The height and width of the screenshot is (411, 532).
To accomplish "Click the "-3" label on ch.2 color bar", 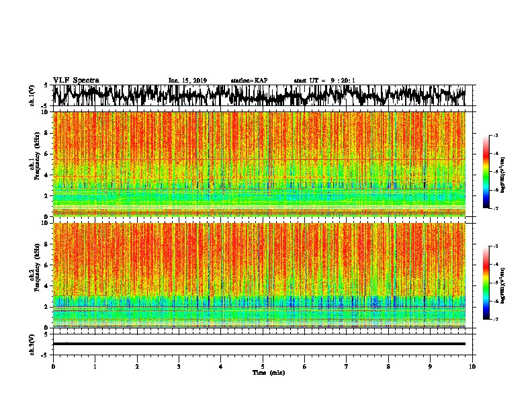I will click(x=496, y=246).
